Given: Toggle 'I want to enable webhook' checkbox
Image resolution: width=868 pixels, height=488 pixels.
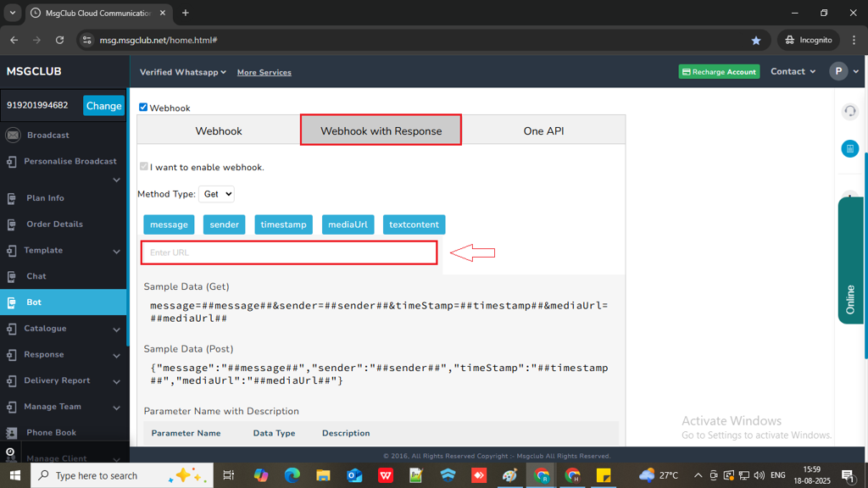Looking at the screenshot, I should pyautogui.click(x=144, y=167).
